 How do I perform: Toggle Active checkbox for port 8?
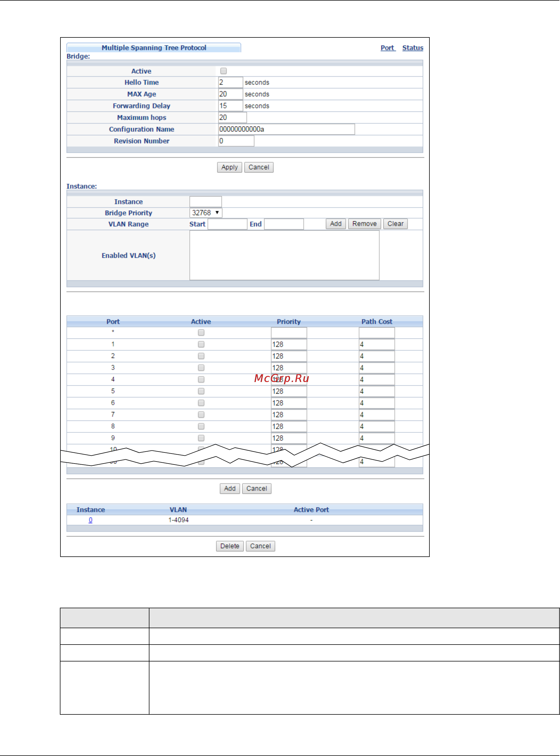pos(201,426)
